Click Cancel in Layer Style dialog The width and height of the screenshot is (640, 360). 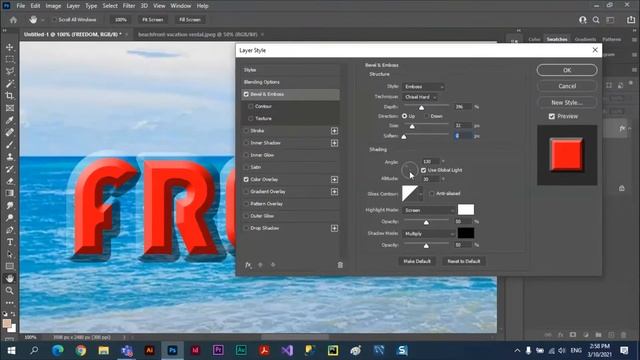pos(567,86)
